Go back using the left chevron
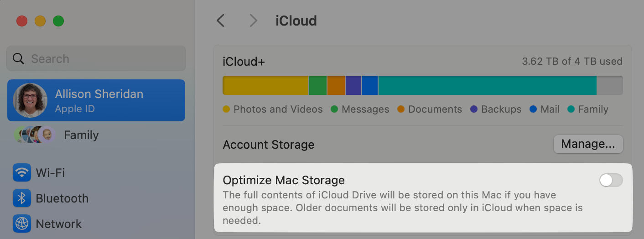 tap(221, 21)
